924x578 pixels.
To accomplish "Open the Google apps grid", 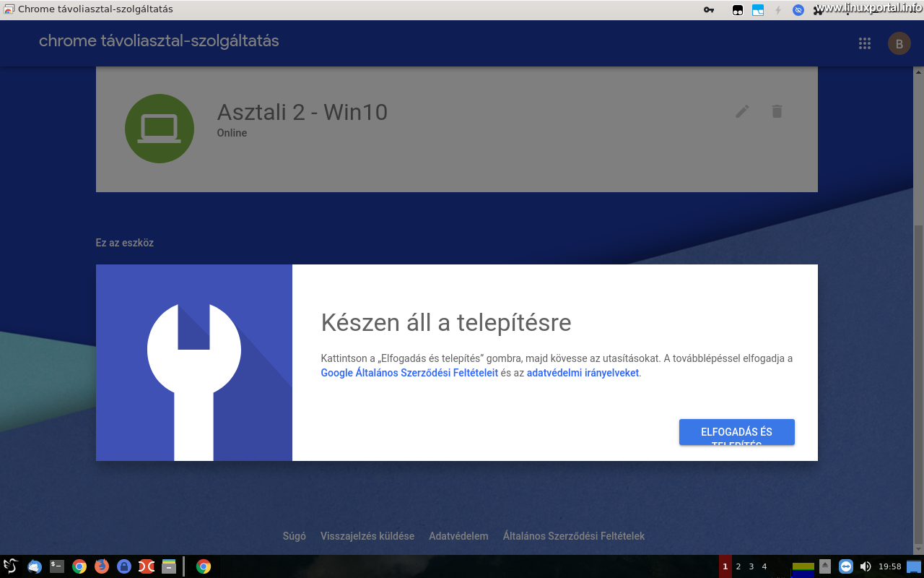I will [865, 43].
